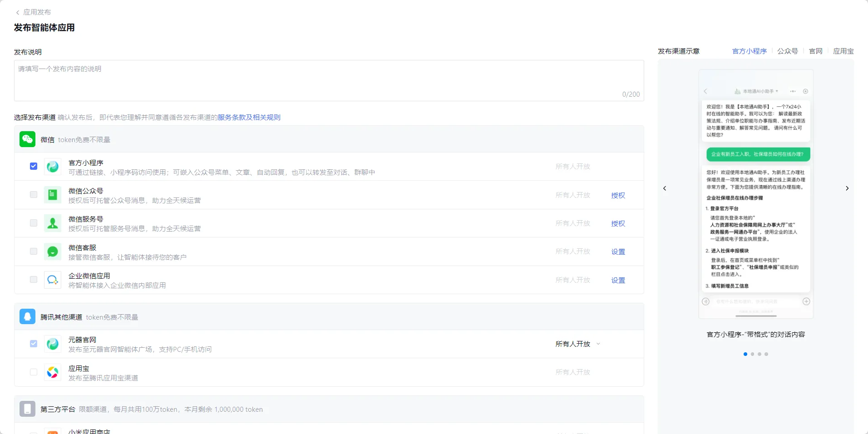The image size is (868, 434).
Task: Click the 微信公众号 document icon
Action: (x=53, y=195)
